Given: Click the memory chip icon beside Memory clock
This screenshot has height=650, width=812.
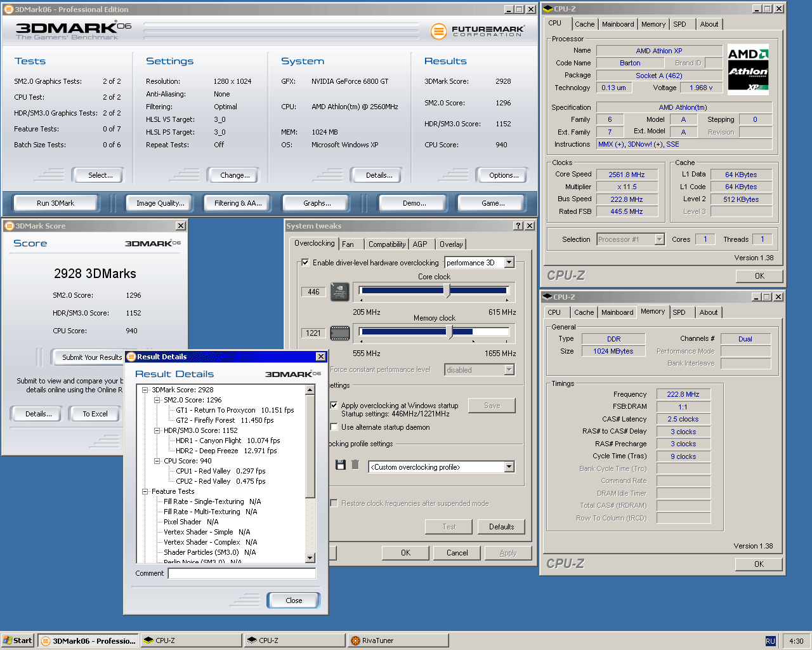Looking at the screenshot, I should tap(340, 333).
